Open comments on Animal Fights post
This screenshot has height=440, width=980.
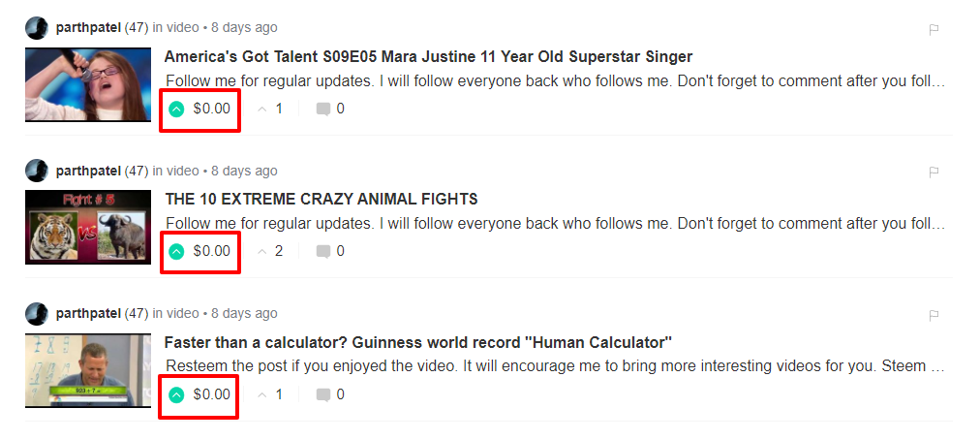(329, 252)
